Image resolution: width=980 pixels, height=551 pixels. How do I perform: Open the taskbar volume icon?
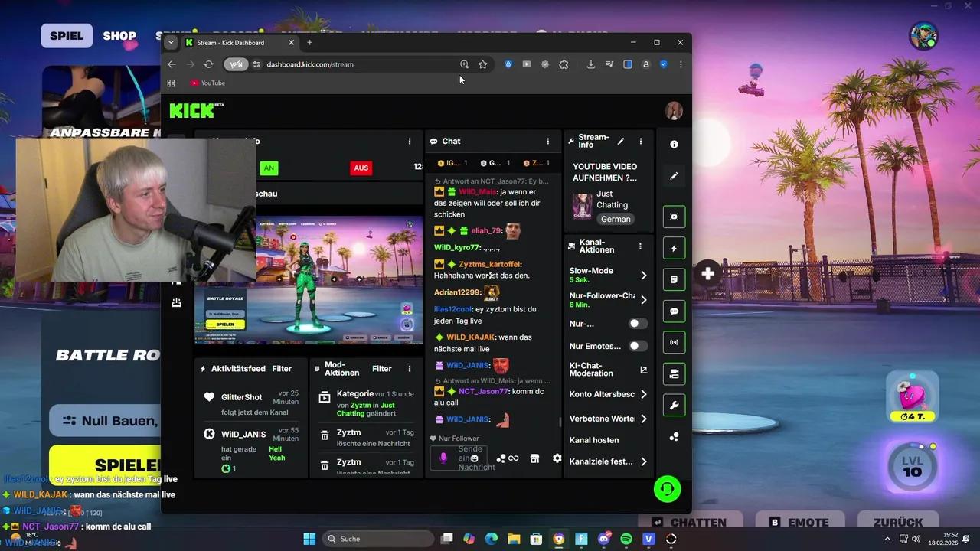point(916,539)
